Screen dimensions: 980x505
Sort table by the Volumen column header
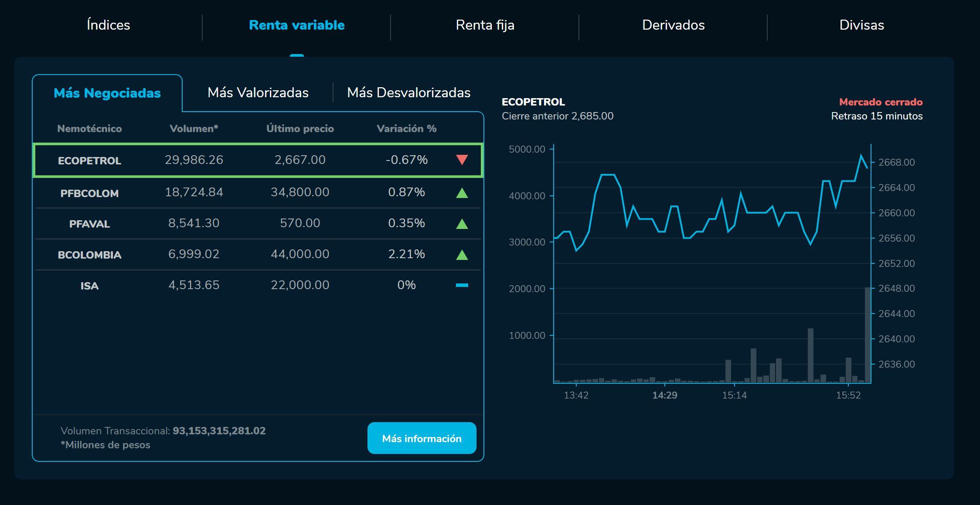[195, 128]
